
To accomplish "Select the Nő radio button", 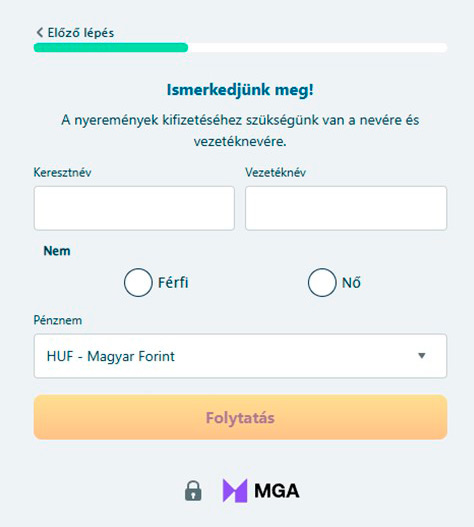I will point(322,282).
